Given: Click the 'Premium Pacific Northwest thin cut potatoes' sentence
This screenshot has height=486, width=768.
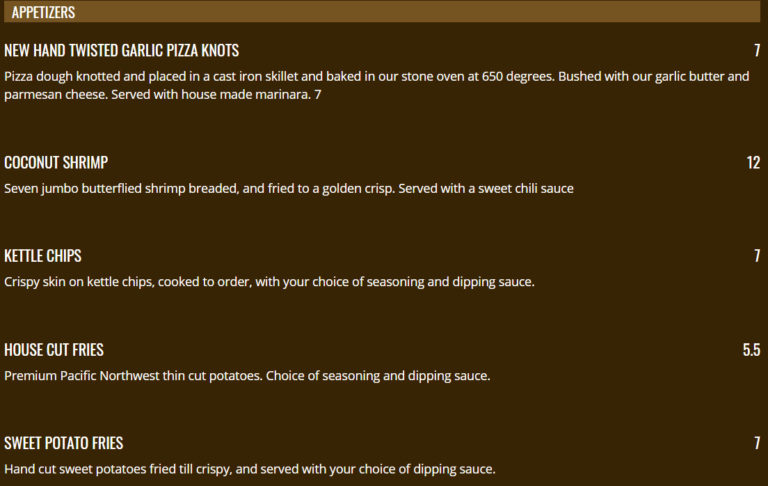Looking at the screenshot, I should coord(132,376).
